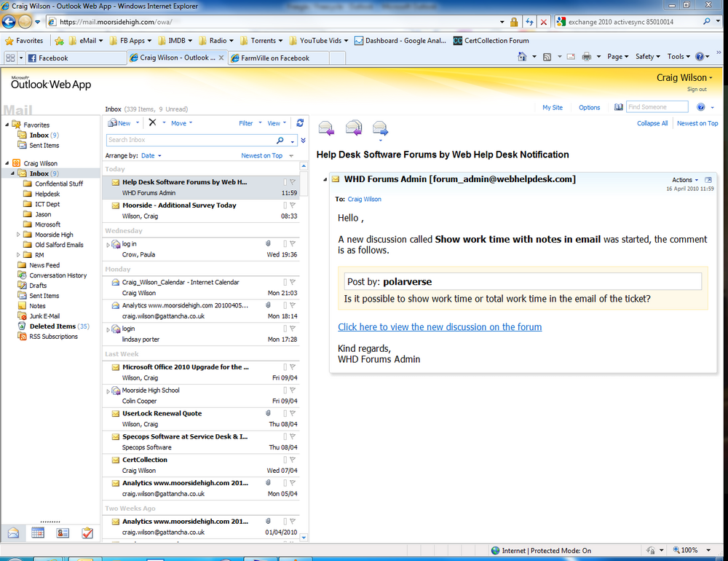Open the View dropdown

(277, 123)
